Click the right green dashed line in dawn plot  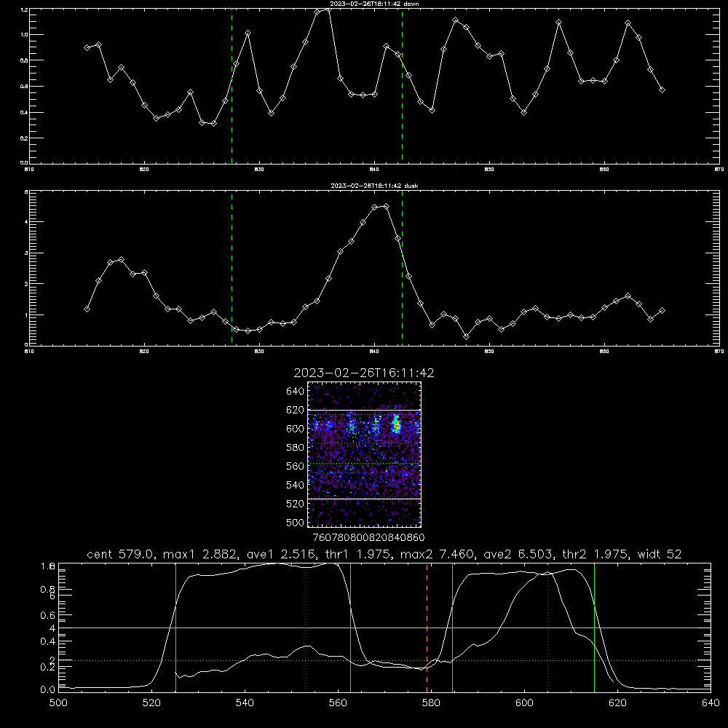[x=402, y=86]
